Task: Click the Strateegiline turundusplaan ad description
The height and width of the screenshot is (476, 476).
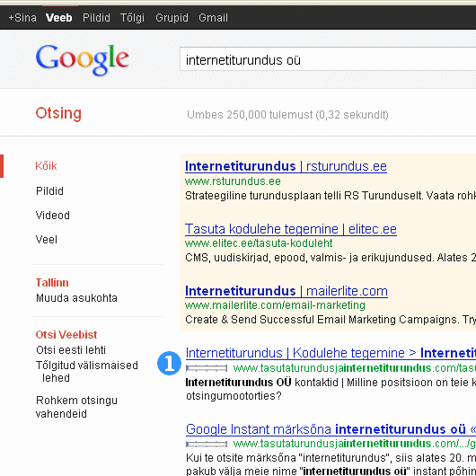Action: coord(331,196)
